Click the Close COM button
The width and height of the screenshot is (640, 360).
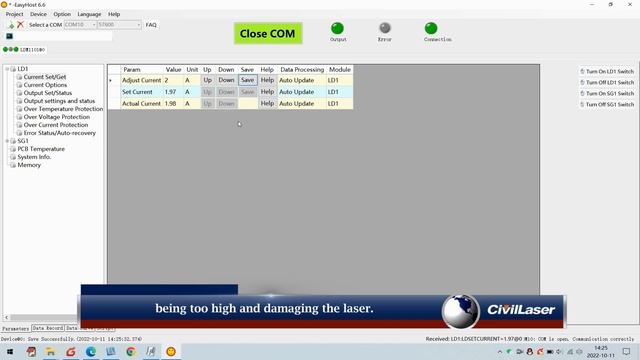(268, 33)
